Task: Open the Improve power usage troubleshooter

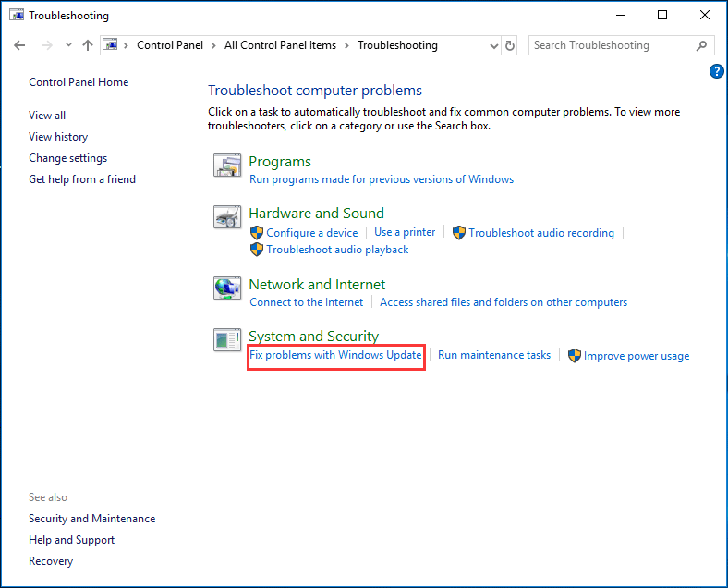Action: click(636, 356)
